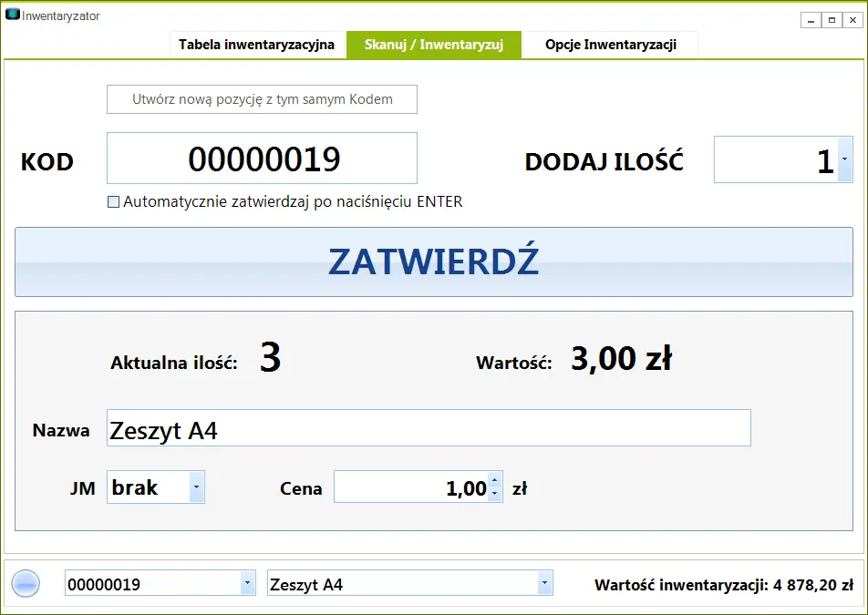868x615 pixels.
Task: Click the DODAJ ILOŚĆ quantity field
Action: pyautogui.click(x=776, y=159)
